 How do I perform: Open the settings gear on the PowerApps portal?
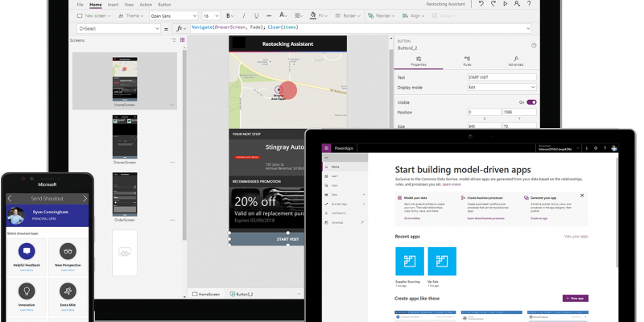tap(595, 148)
